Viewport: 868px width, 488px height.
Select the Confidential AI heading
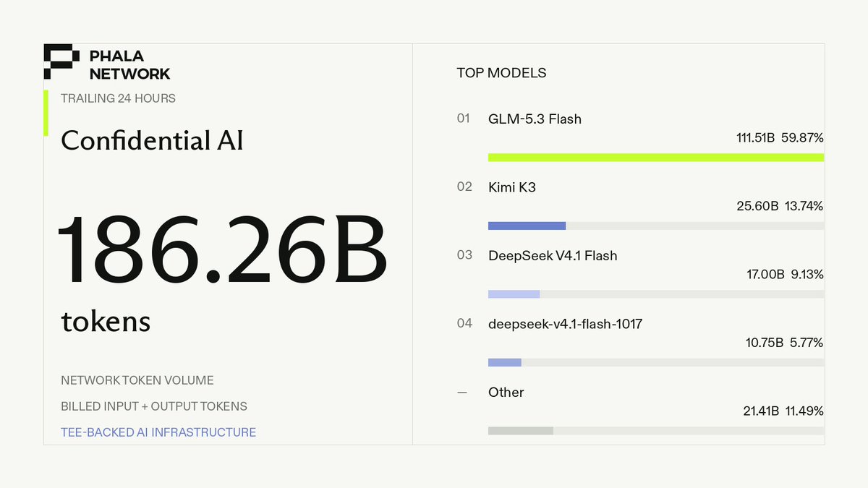(x=152, y=140)
